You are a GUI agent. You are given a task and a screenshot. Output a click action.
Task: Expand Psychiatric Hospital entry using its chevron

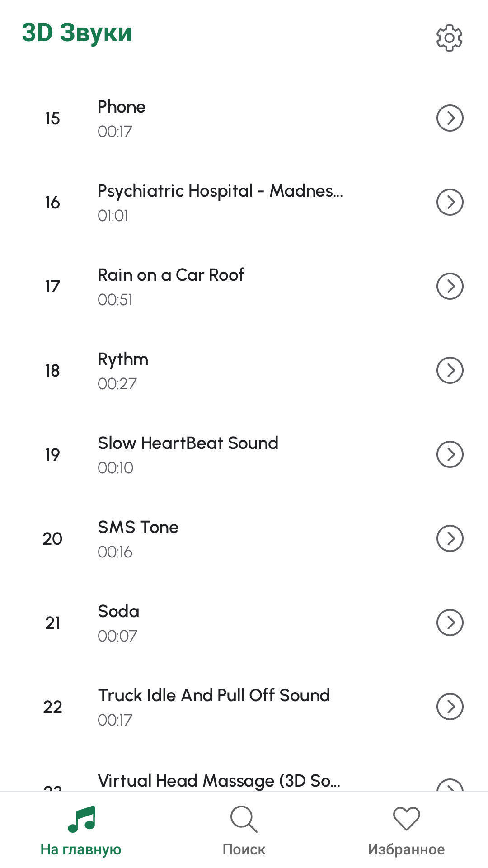coord(450,202)
